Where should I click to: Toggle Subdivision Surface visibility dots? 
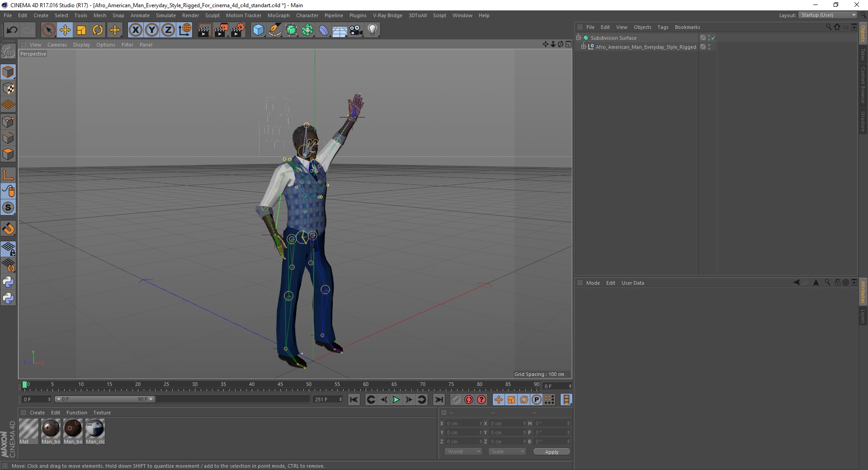coord(708,38)
